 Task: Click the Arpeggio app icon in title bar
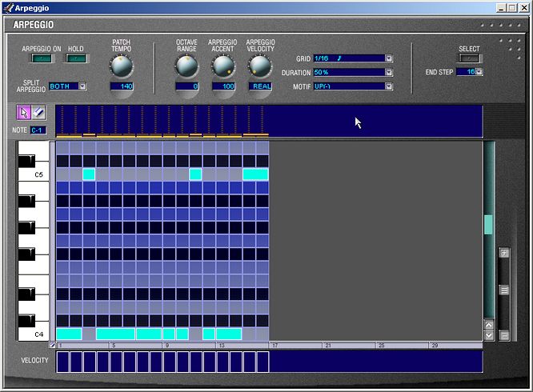coord(8,8)
